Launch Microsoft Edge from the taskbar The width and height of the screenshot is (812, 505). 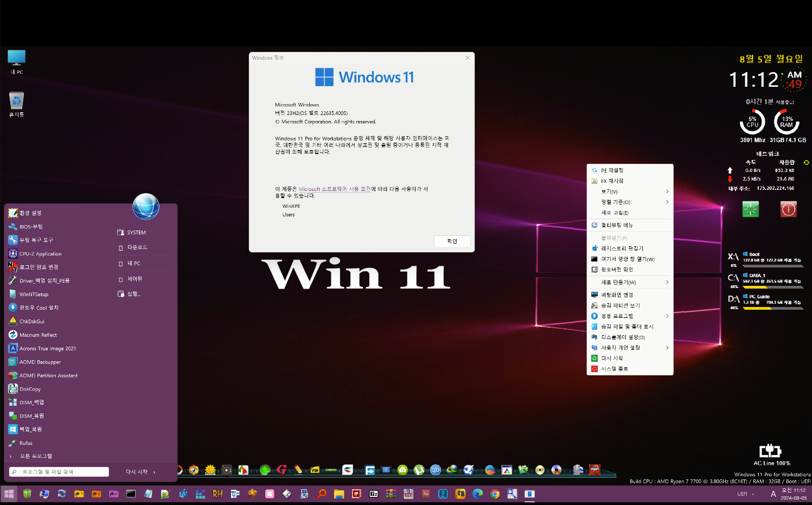click(477, 494)
